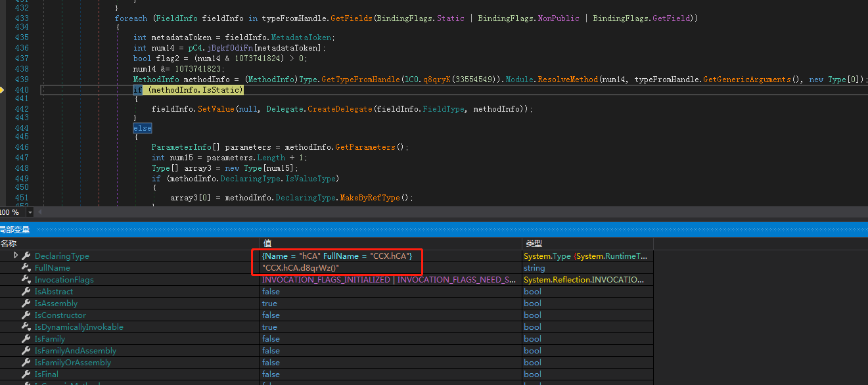This screenshot has height=385, width=868.
Task: Click CreateDelegate on line 442
Action: click(x=339, y=109)
